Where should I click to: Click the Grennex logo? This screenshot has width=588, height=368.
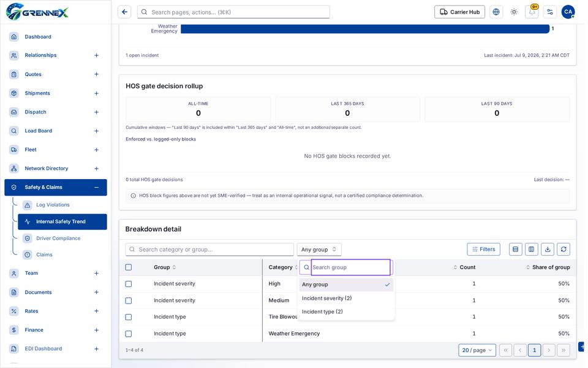tap(37, 12)
